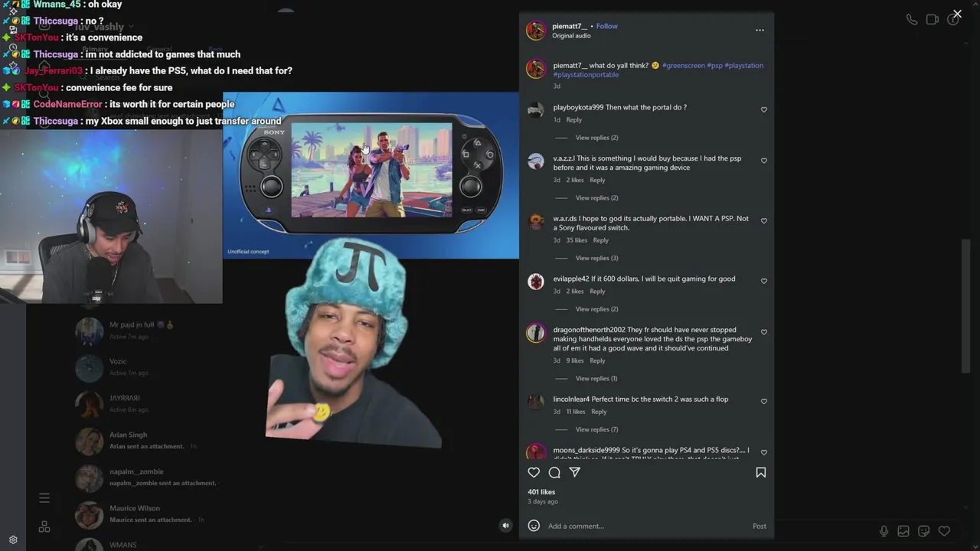Expand View replies (2) under playboykota999
Image resolution: width=980 pixels, height=551 pixels.
[x=596, y=138]
